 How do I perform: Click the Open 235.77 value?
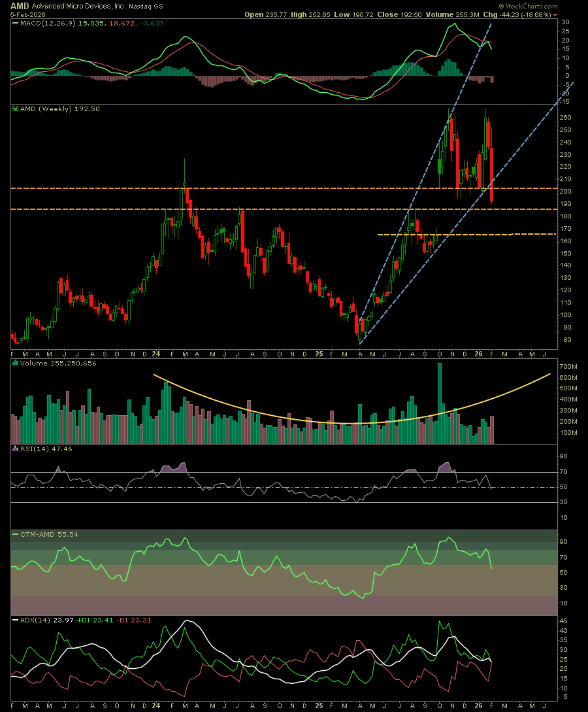pos(267,14)
